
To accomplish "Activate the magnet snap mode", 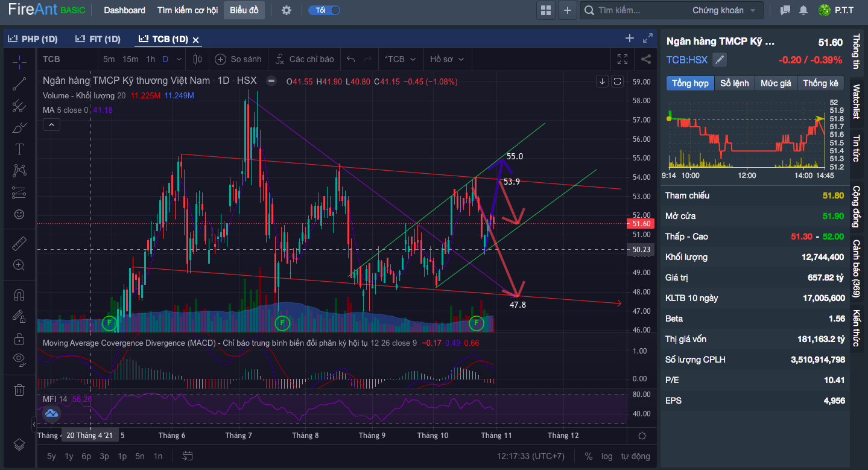I will (19, 295).
